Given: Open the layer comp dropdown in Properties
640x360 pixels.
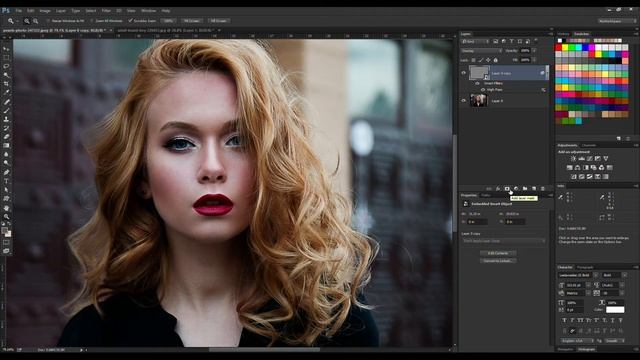Looking at the screenshot, I should click(504, 241).
